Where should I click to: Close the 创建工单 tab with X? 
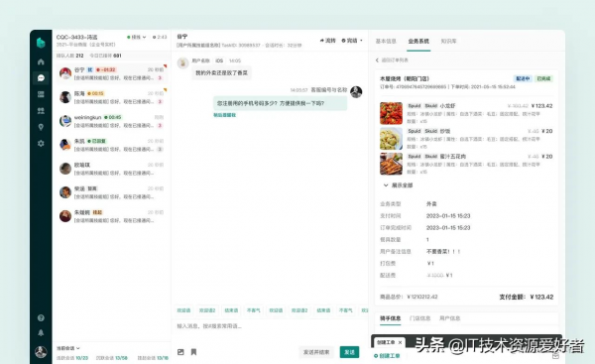400,342
